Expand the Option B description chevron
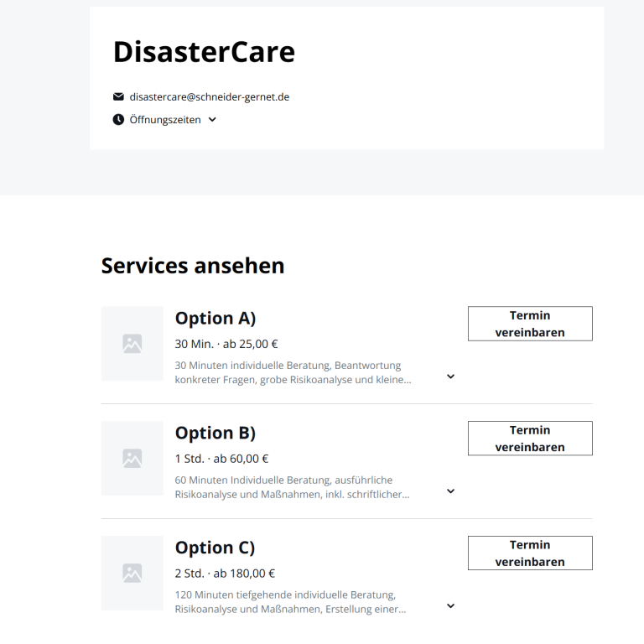The image size is (644, 644). click(x=450, y=491)
